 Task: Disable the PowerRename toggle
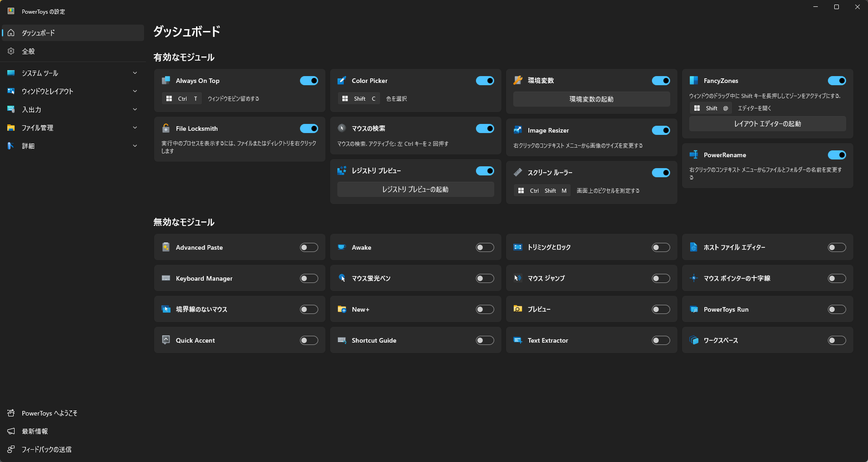pos(837,155)
